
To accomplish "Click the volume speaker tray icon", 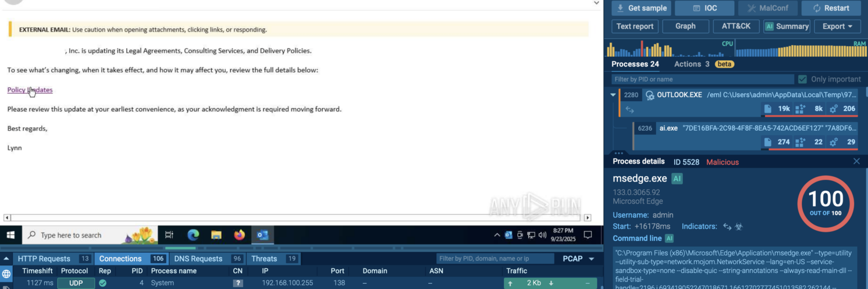I will click(x=542, y=235).
